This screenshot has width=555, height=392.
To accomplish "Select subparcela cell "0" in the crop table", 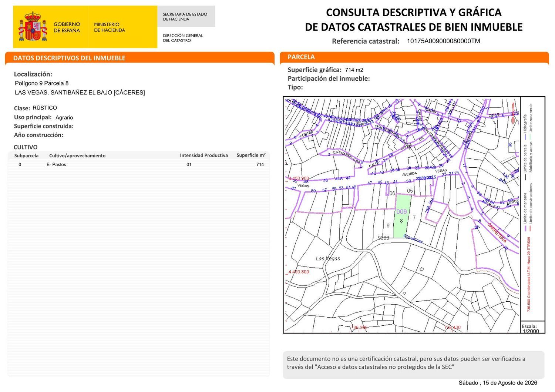I will coord(20,165).
